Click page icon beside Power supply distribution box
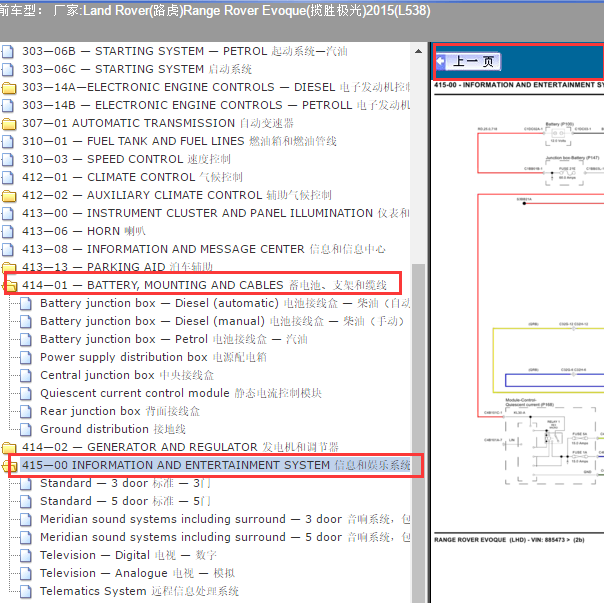The width and height of the screenshot is (604, 603). tap(26, 358)
